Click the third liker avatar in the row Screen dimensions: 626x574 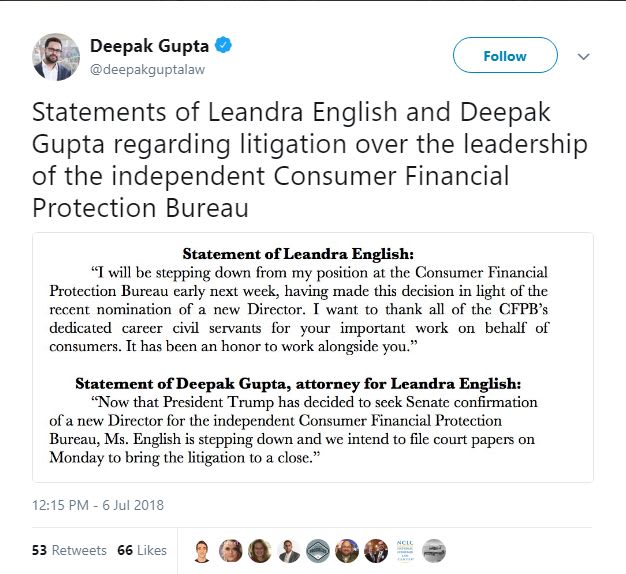point(260,551)
